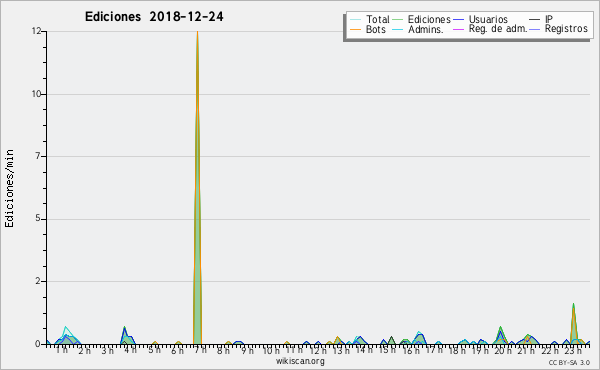
Task: Click the "13 h" x-axis label
Action: (341, 350)
